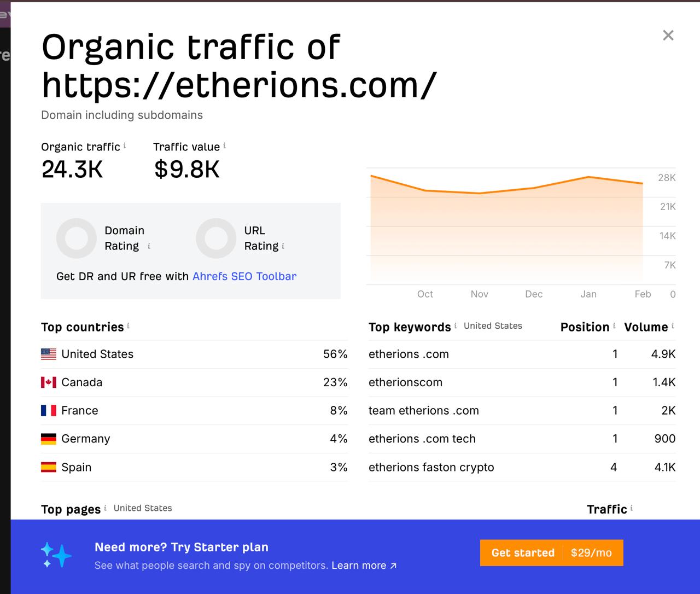Click info icon next to Top pages
This screenshot has width=700, height=594.
[x=105, y=508]
